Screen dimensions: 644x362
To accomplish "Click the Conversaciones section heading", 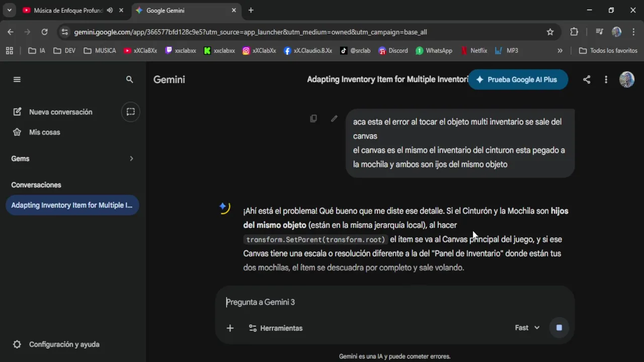I will pyautogui.click(x=36, y=185).
